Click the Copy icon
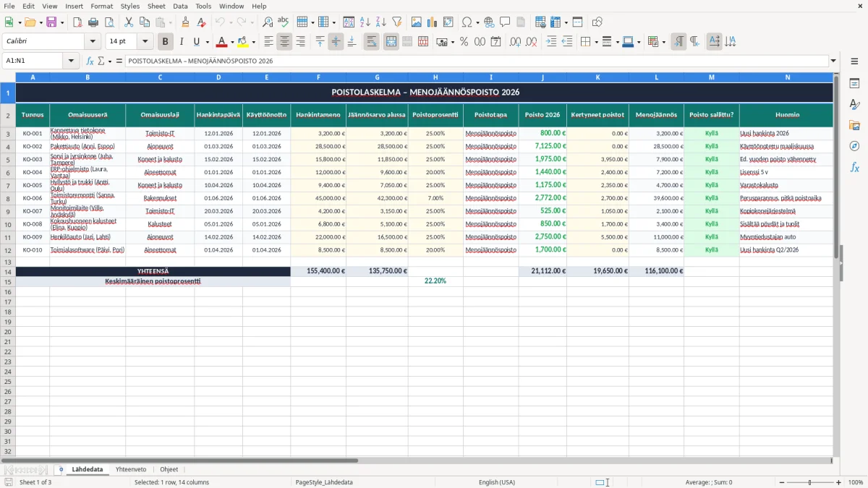 (145, 22)
